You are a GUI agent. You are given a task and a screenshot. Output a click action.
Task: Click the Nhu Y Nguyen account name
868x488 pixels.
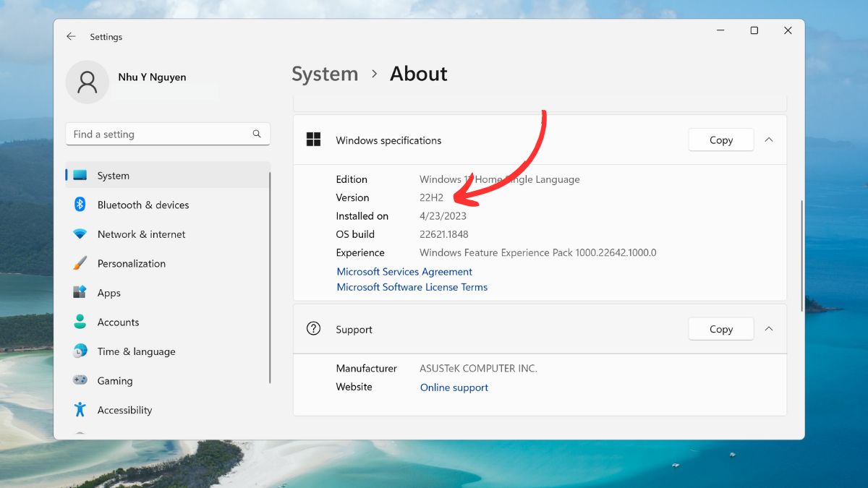(152, 77)
